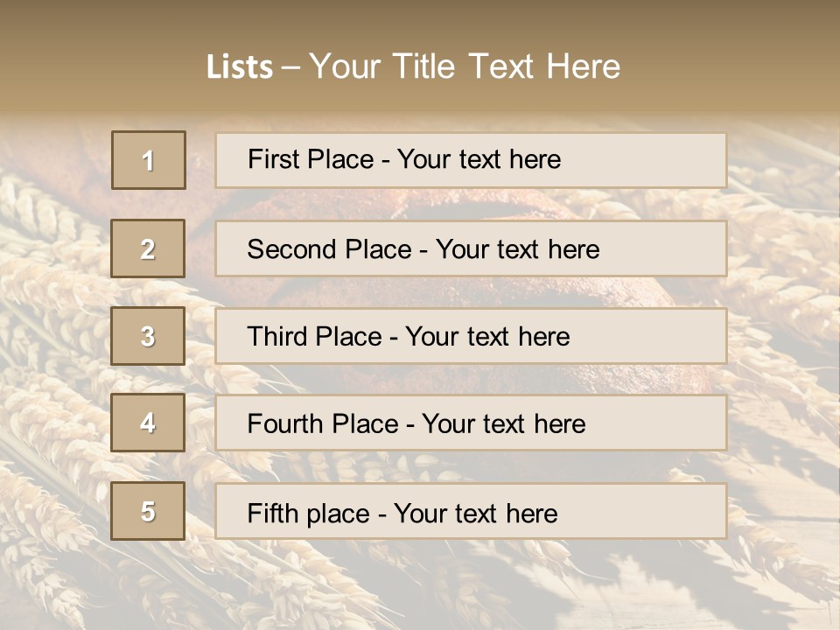Click the dash in the slide title
This screenshot has width=840, height=630.
[291, 68]
